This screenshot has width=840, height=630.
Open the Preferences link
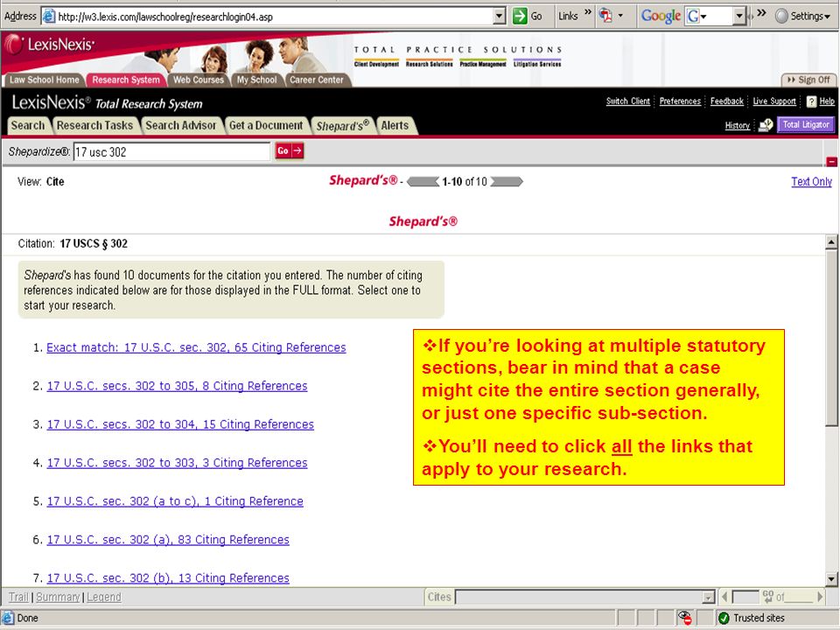click(x=680, y=101)
